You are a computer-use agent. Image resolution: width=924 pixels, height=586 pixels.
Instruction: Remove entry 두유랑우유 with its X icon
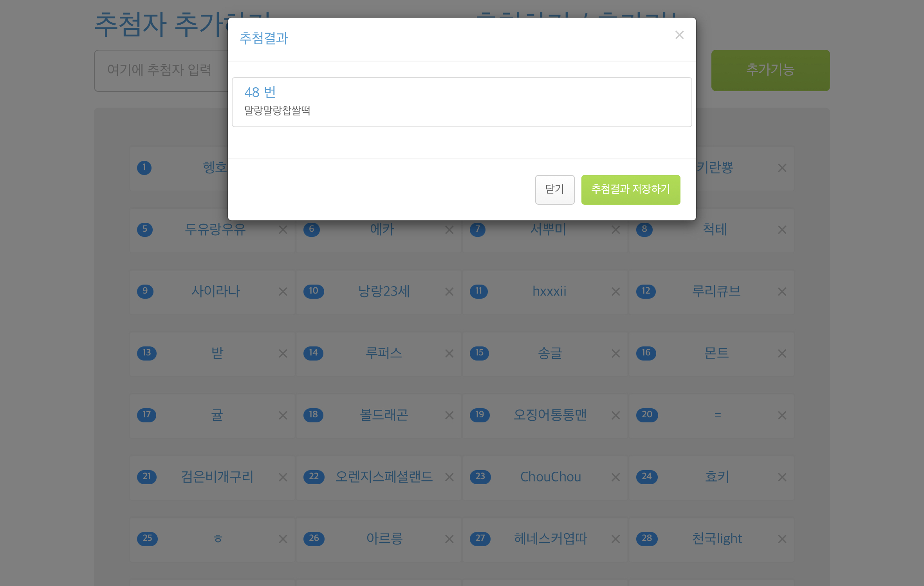[283, 230]
